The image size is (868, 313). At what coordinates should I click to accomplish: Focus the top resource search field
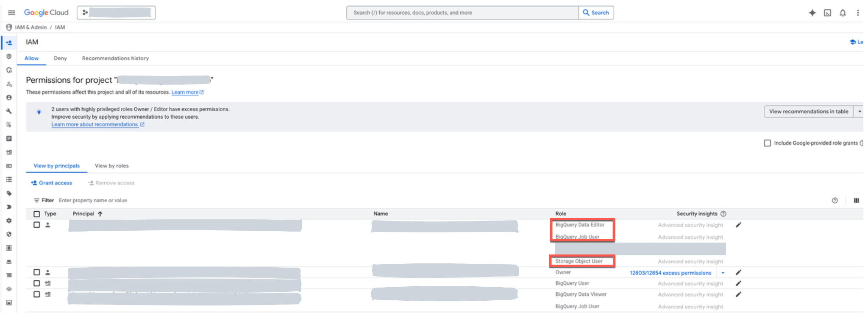(x=462, y=13)
